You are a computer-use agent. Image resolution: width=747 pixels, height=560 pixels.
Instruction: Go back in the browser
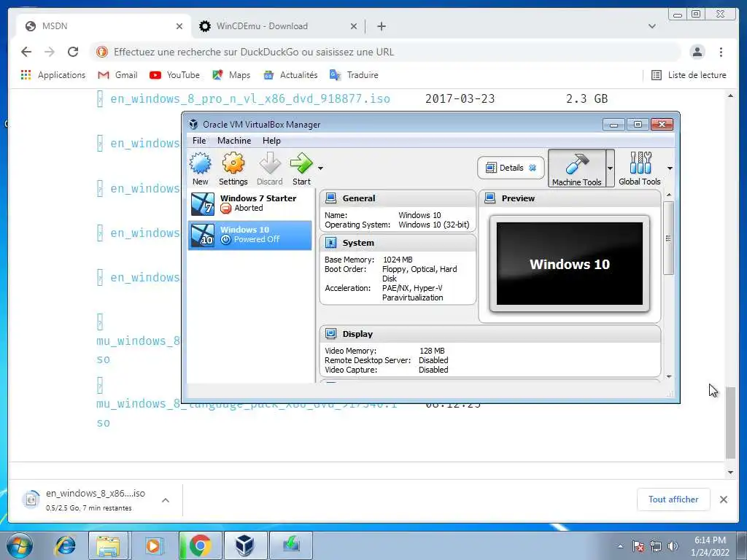click(x=26, y=52)
